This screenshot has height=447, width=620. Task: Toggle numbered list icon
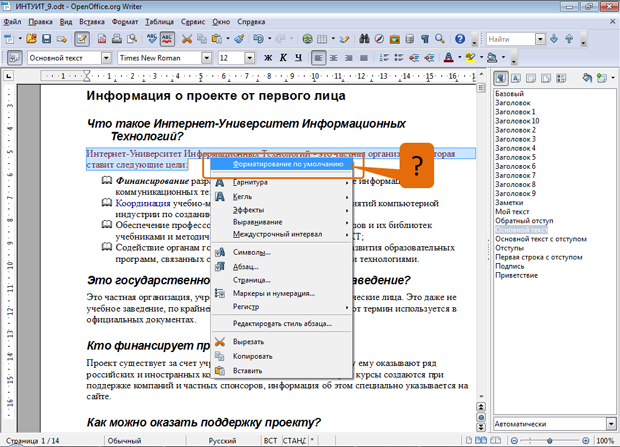point(384,58)
